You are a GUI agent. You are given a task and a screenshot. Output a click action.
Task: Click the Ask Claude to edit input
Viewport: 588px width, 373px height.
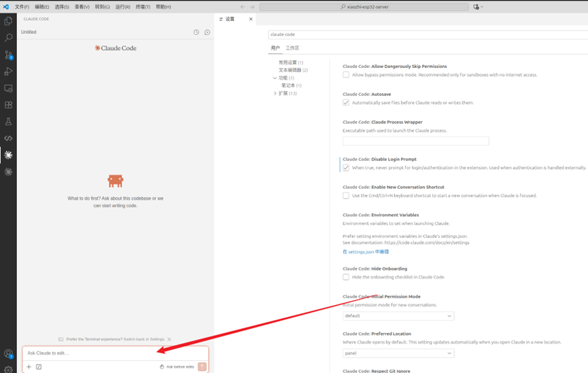pos(116,353)
